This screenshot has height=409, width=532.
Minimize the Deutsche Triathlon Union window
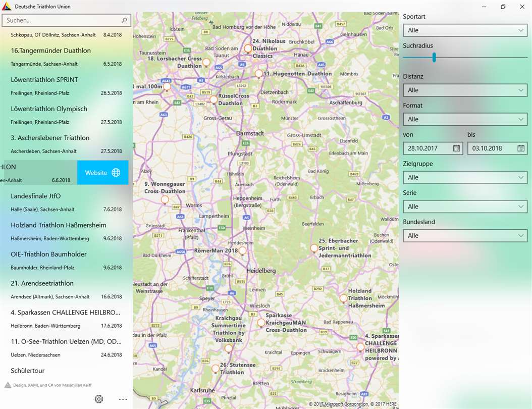pos(484,7)
